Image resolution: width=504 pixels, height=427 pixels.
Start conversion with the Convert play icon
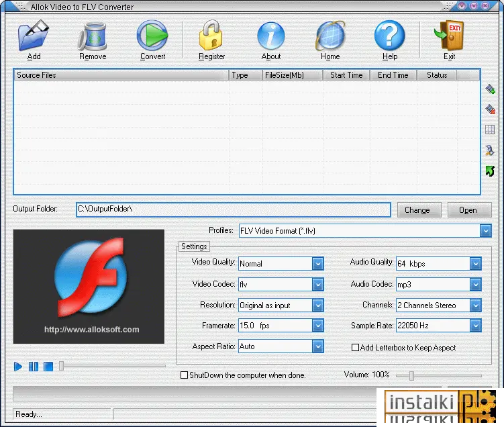coord(152,36)
